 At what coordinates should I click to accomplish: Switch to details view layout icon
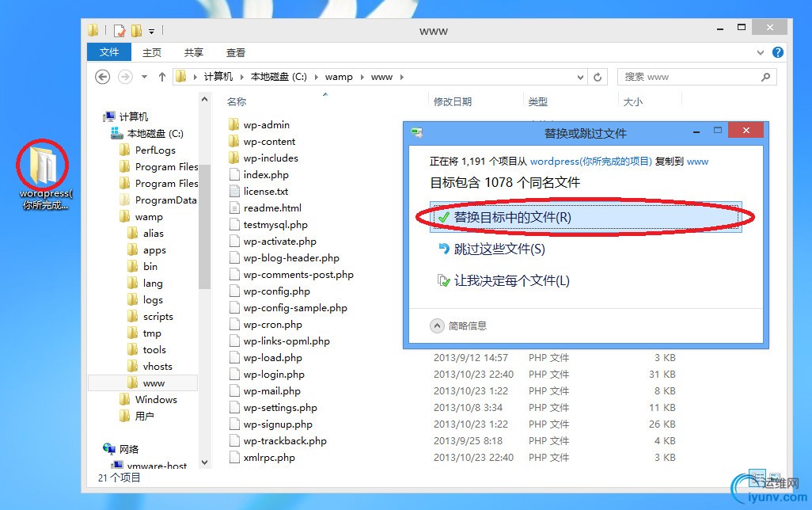757,478
